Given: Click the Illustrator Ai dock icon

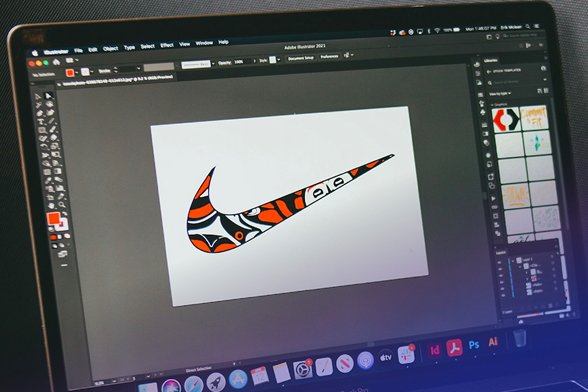Looking at the screenshot, I should [x=492, y=342].
